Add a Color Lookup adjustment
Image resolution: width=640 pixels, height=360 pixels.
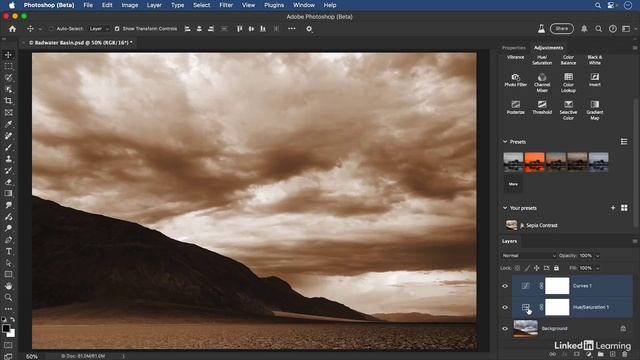568,82
